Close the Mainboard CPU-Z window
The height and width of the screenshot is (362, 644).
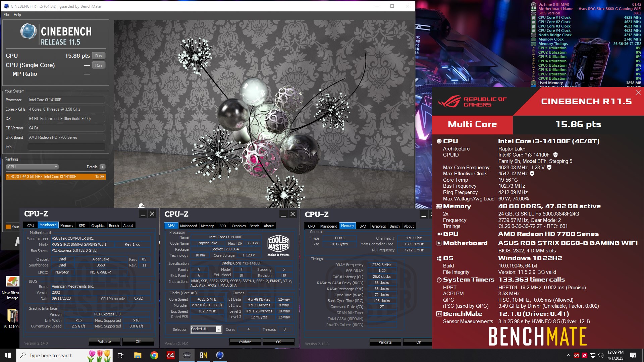pos(152,214)
